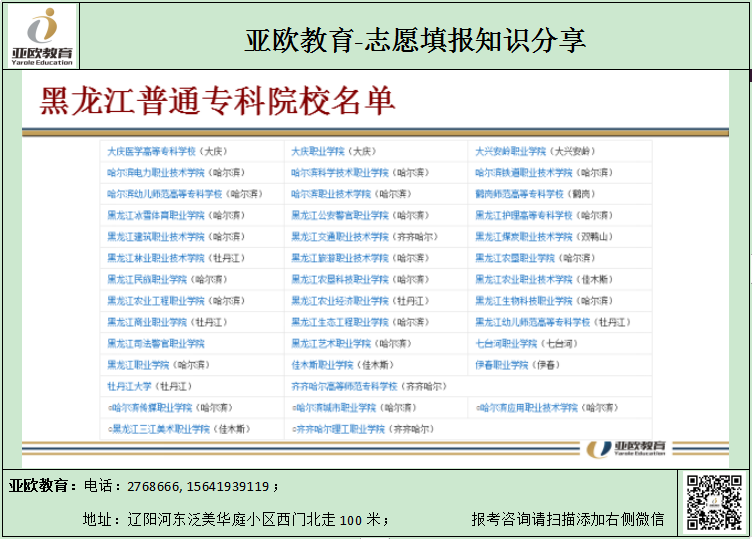The height and width of the screenshot is (539, 752).
Task: Click the 黑龙江农垦科技职业学院 link
Action: point(340,280)
